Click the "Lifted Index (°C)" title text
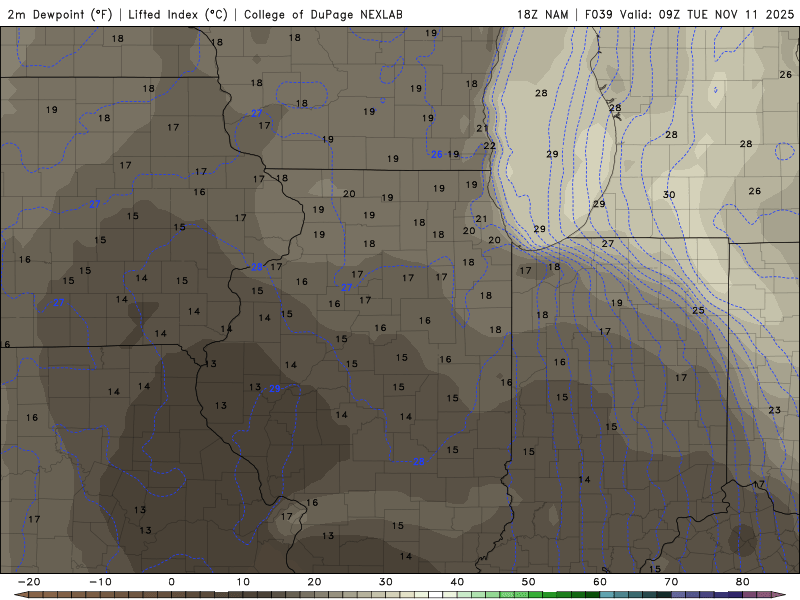The width and height of the screenshot is (800, 600). 178,14
